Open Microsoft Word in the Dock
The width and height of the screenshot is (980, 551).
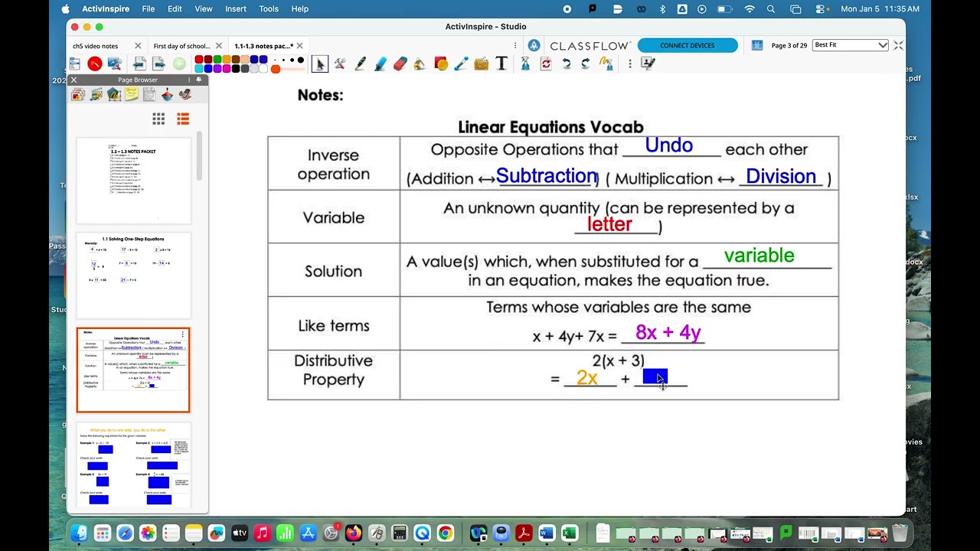[x=546, y=533]
